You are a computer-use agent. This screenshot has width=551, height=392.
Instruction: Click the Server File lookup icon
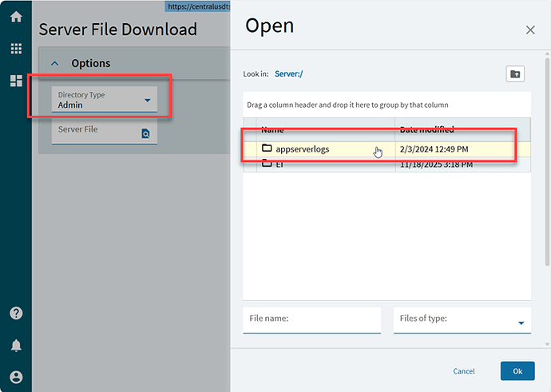(145, 134)
